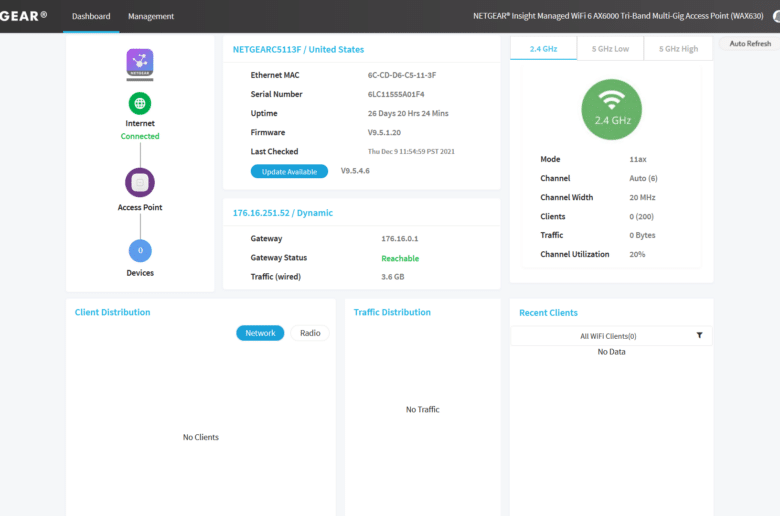
Task: Click the serial number 6LC11555A01F4
Action: point(396,94)
